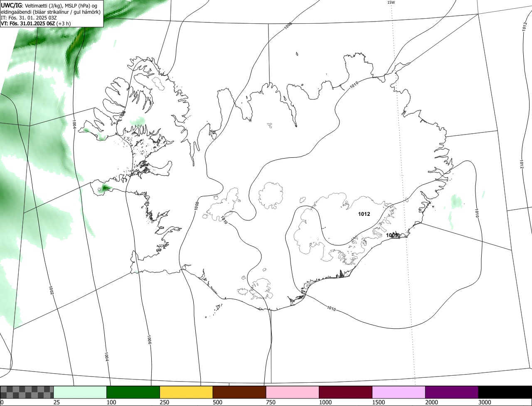Viewport: 532px width, 406px height.
Task: Click the "100" legend value
Action: (111, 402)
